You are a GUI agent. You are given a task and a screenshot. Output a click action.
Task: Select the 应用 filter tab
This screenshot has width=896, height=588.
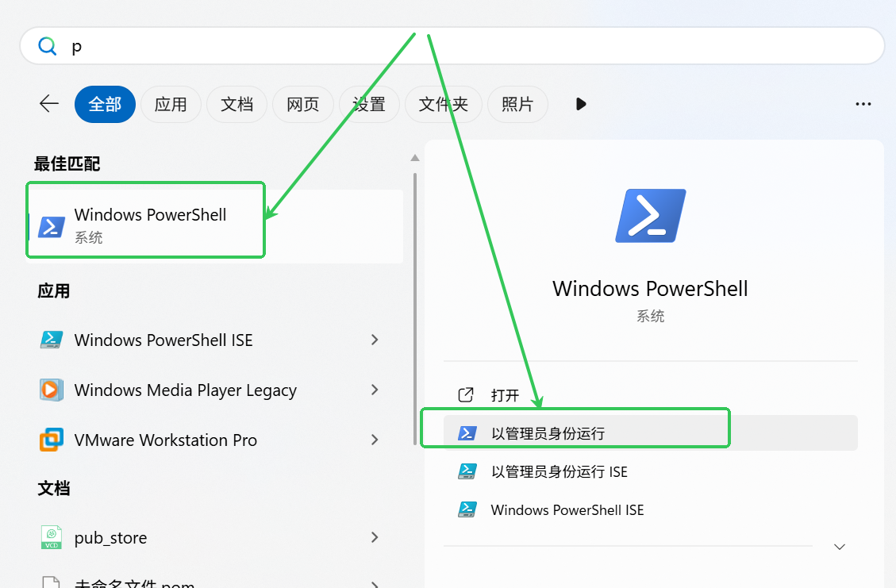(171, 104)
